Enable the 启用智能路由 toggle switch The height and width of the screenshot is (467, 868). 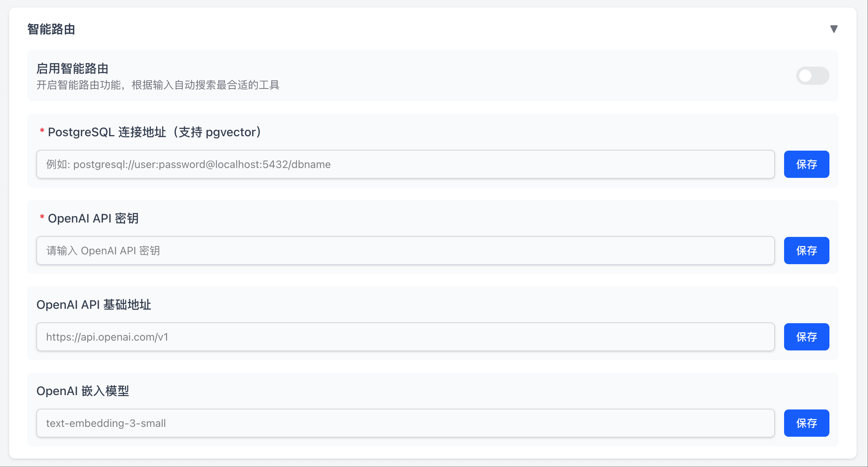[x=812, y=76]
